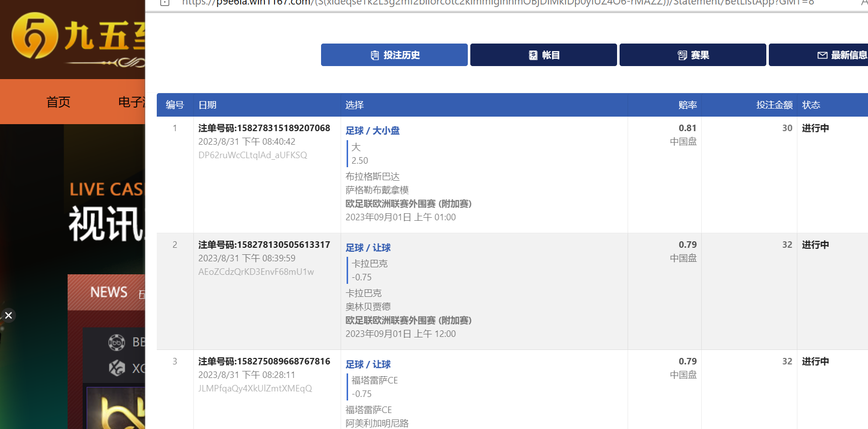Click timestamp 2023/8/31 下午 08:39:59
Viewport: 868px width, 429px height.
click(x=247, y=258)
